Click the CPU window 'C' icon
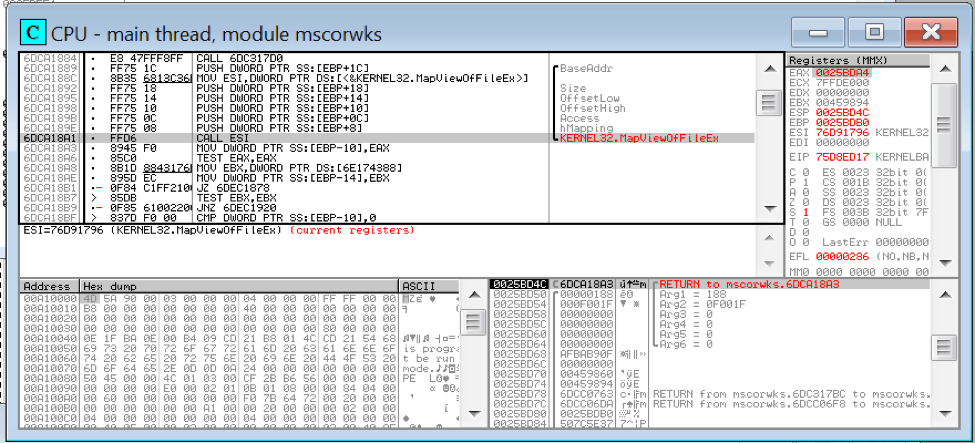Viewport: 975px width, 443px height. pos(33,33)
